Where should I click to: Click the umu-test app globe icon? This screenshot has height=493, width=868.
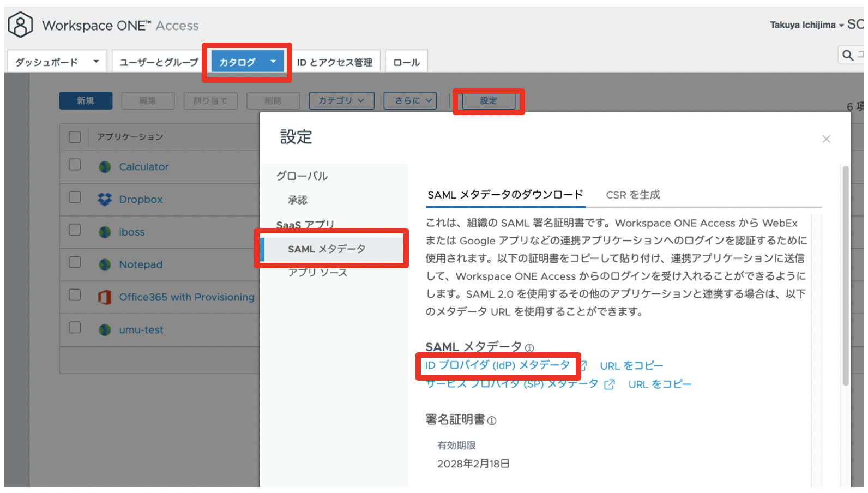pyautogui.click(x=105, y=330)
